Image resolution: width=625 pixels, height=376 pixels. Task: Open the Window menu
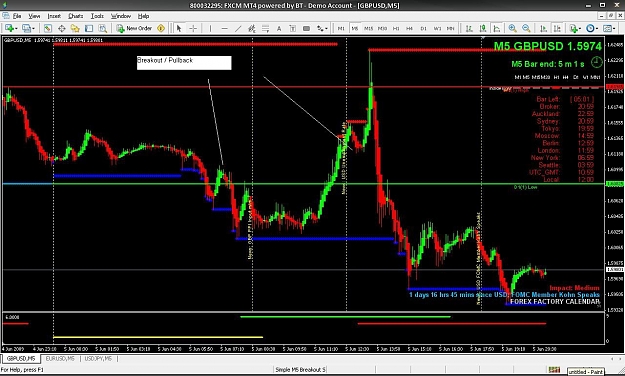point(121,16)
